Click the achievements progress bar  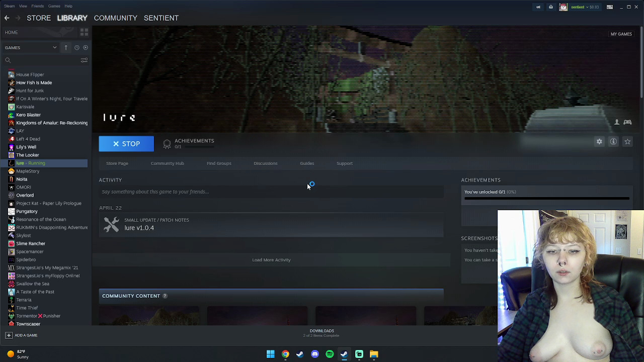[x=546, y=199]
